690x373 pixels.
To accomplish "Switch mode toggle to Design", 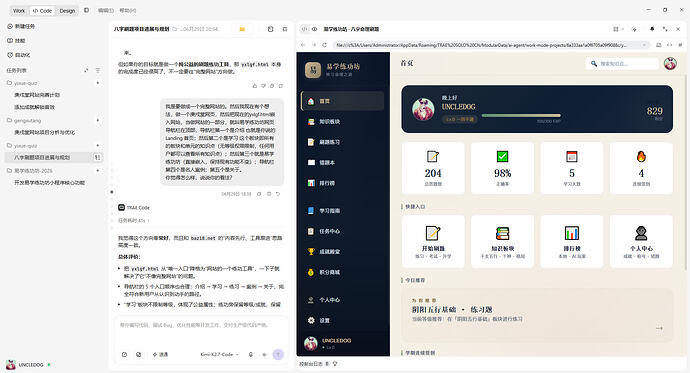I will pos(67,11).
